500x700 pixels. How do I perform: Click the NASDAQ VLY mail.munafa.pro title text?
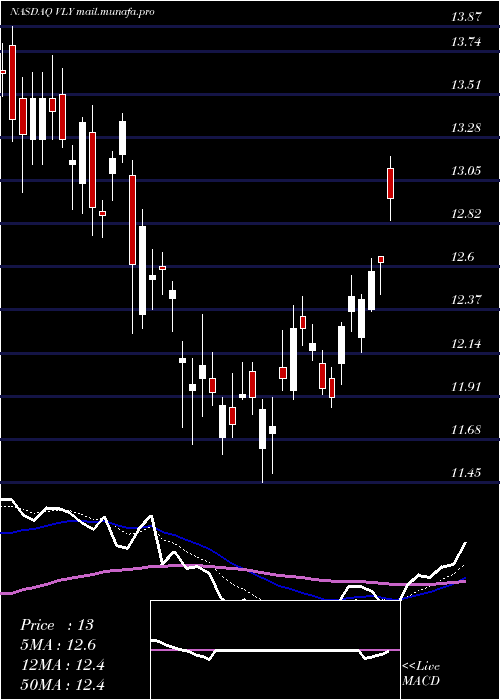(x=82, y=12)
